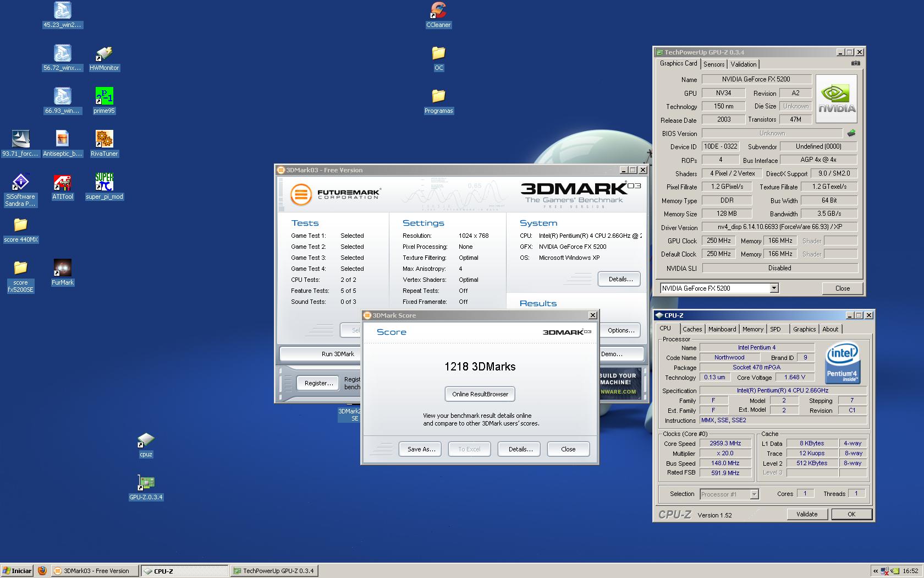This screenshot has height=578, width=924.
Task: Open the 56.72_winx installer desktop icon
Action: 62,58
